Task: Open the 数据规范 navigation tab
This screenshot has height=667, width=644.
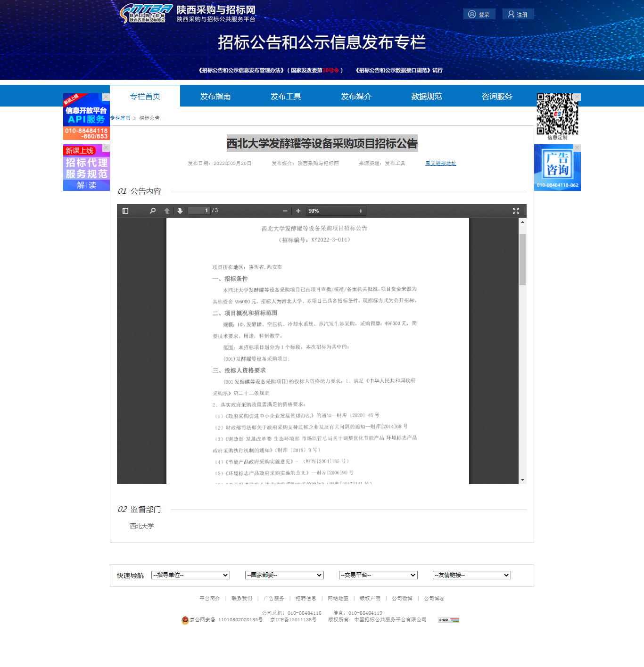Action: (x=426, y=96)
